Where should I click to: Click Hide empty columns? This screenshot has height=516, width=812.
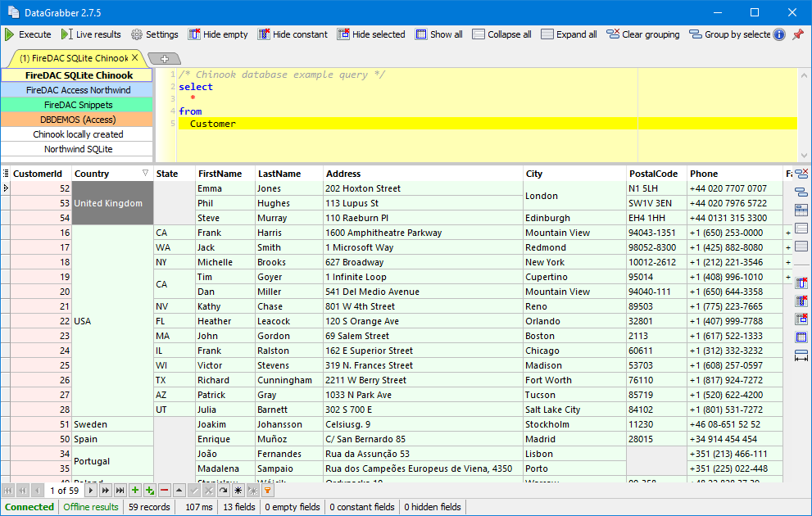click(x=218, y=34)
